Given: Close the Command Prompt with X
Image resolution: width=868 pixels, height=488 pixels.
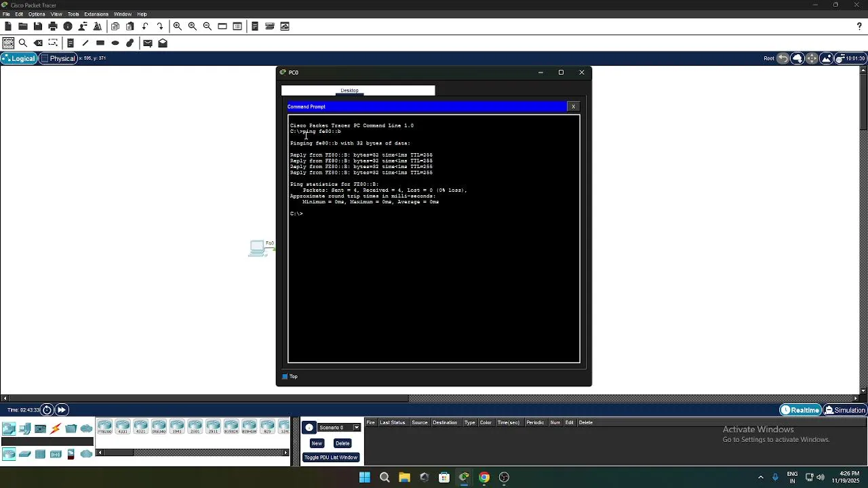Looking at the screenshot, I should pyautogui.click(x=573, y=106).
